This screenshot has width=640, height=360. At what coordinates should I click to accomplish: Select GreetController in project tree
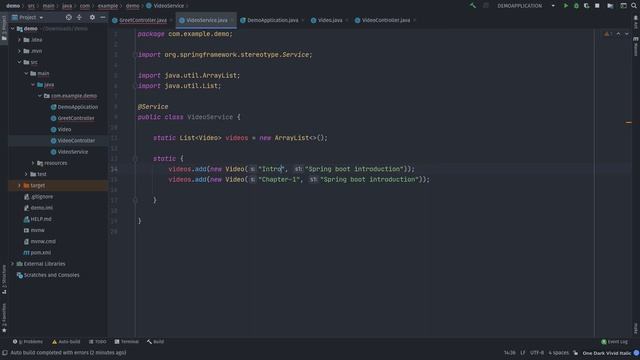coord(76,118)
